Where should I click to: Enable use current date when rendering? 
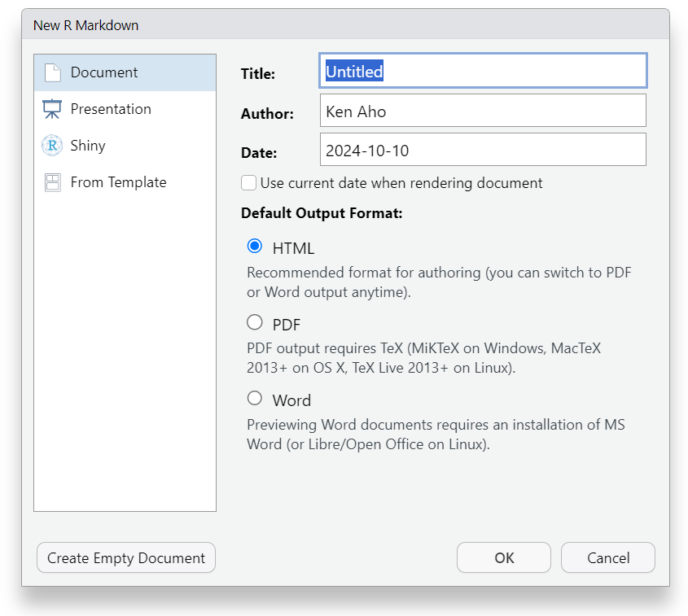coord(248,183)
